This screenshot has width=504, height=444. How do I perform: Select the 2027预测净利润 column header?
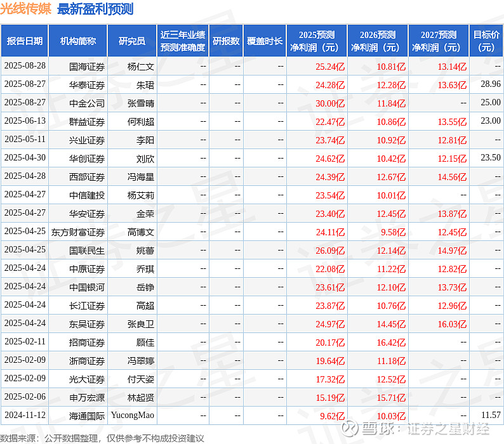439,41
